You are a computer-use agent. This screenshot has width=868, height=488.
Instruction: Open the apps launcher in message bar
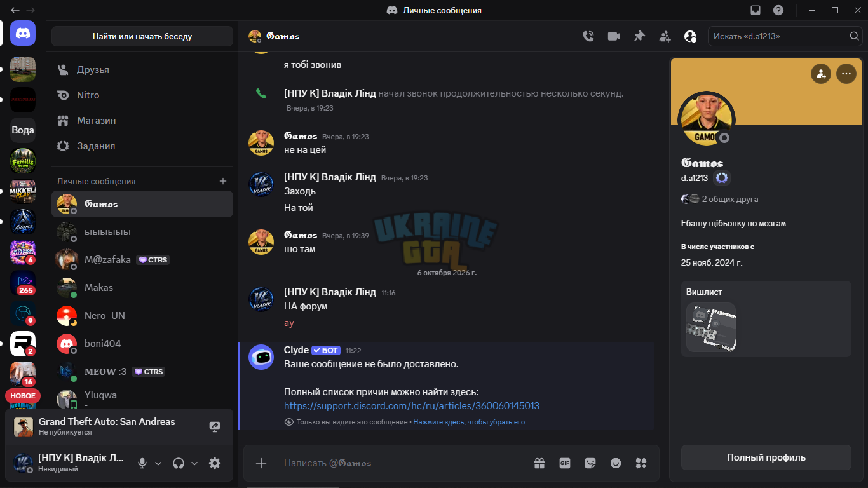641,463
